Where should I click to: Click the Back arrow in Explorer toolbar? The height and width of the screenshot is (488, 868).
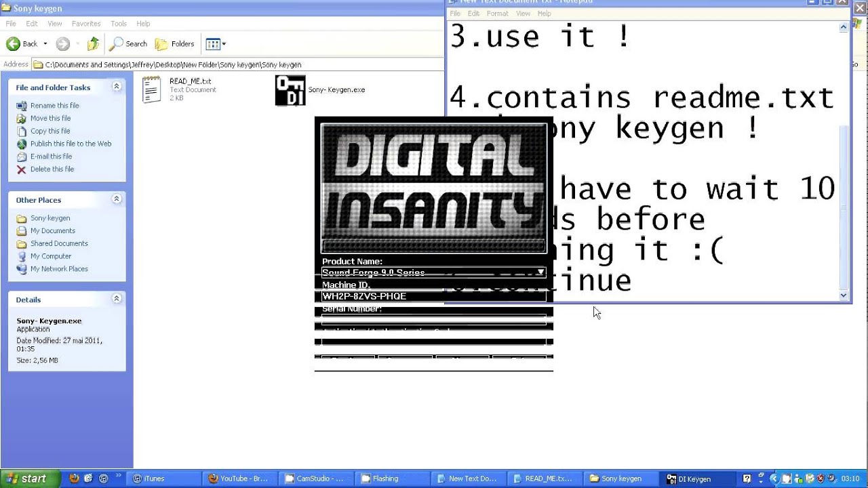pyautogui.click(x=14, y=44)
